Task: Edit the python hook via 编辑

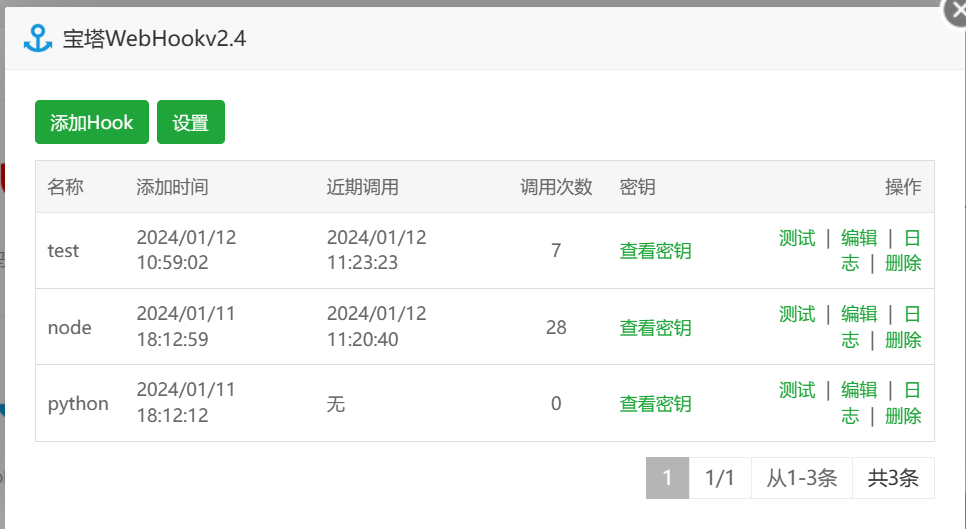Action: (x=859, y=390)
